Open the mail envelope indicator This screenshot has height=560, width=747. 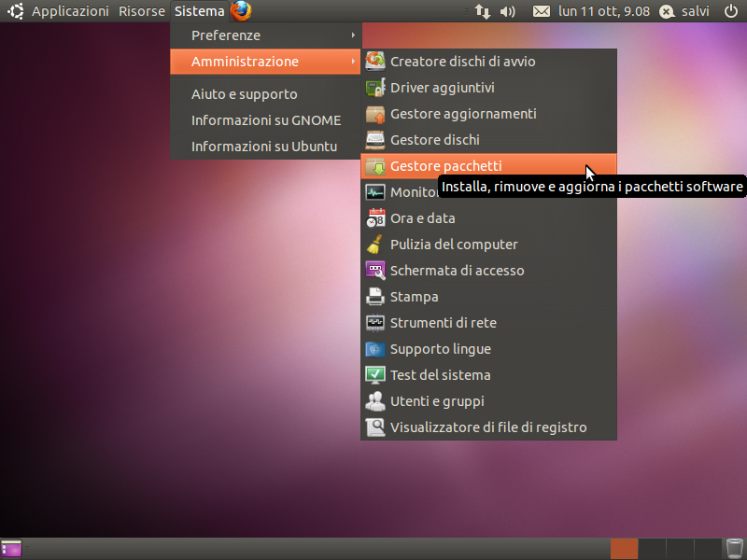tap(542, 11)
